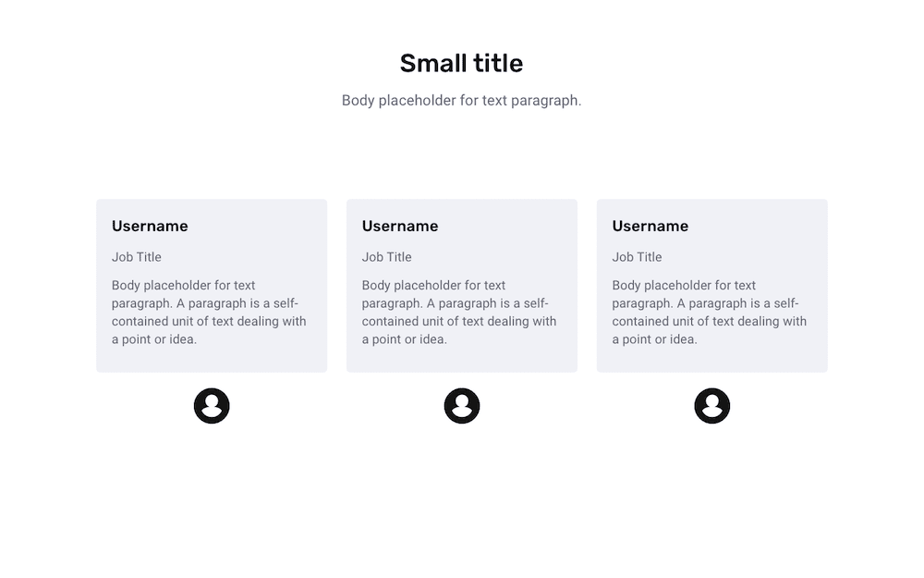924x578 pixels.
Task: Click the Username heading in the first card
Action: point(150,226)
